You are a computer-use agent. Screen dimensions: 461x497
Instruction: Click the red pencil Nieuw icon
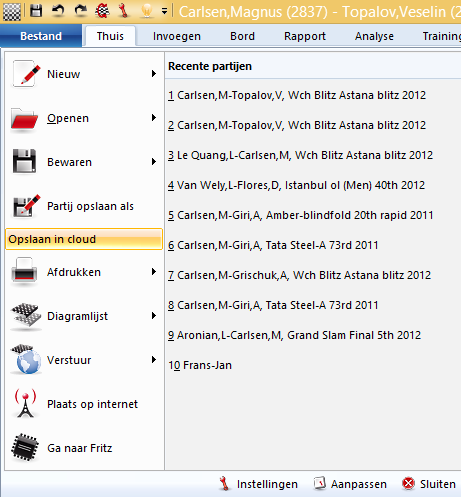click(x=26, y=74)
